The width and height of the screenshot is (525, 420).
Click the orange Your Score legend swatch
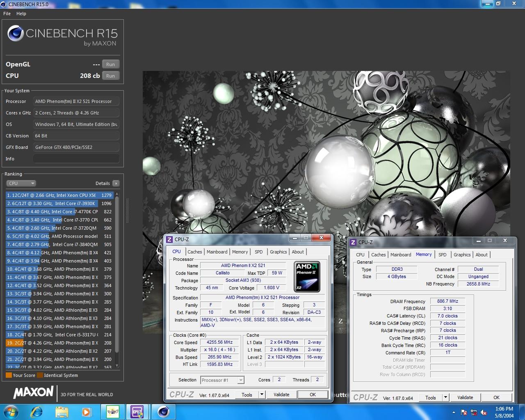[x=9, y=375]
